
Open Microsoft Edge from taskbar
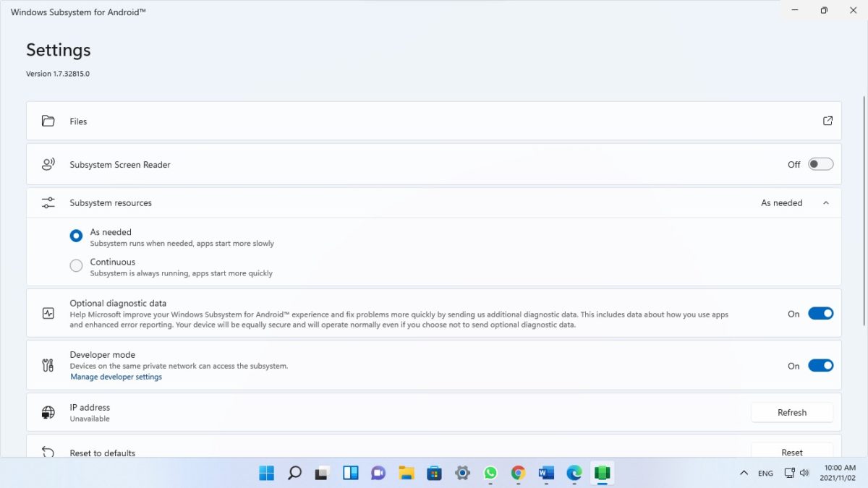tap(574, 473)
